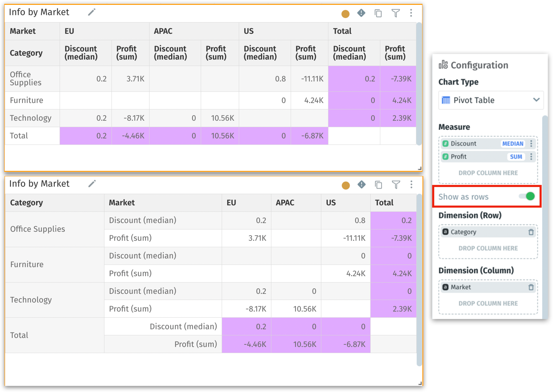
Task: Click Market column header in bottom table
Action: coord(122,203)
